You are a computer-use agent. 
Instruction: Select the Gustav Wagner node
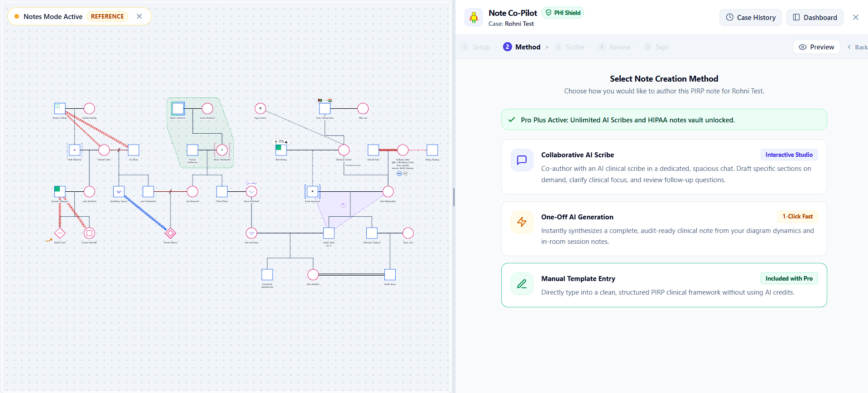pos(60,191)
